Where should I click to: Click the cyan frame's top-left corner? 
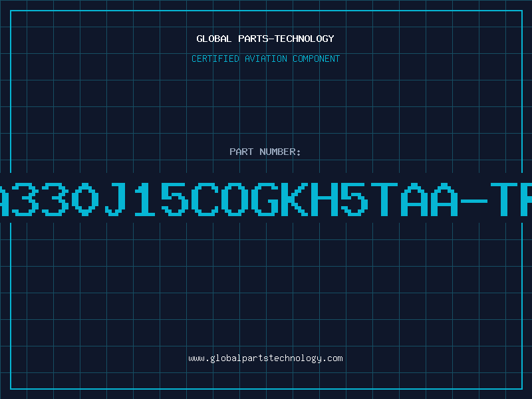(x=11, y=11)
